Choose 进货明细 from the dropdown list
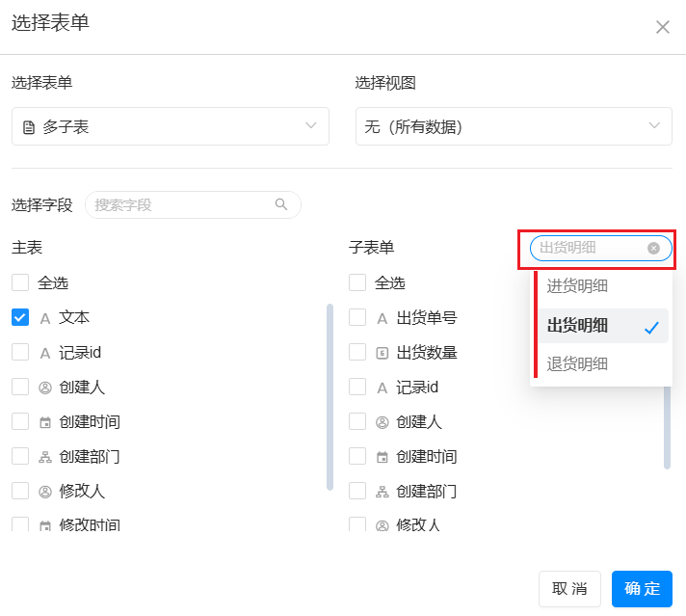Image resolution: width=686 pixels, height=616 pixels. point(578,285)
